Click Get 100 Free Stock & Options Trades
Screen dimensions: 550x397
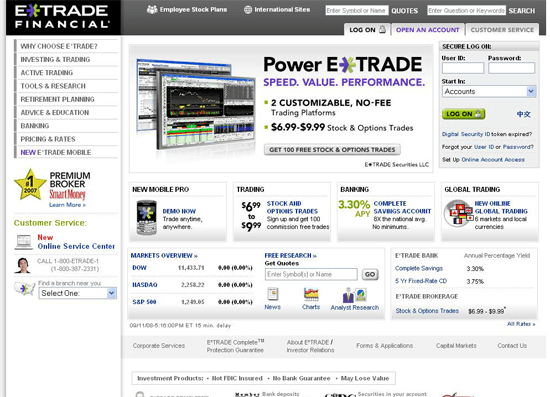click(x=332, y=150)
